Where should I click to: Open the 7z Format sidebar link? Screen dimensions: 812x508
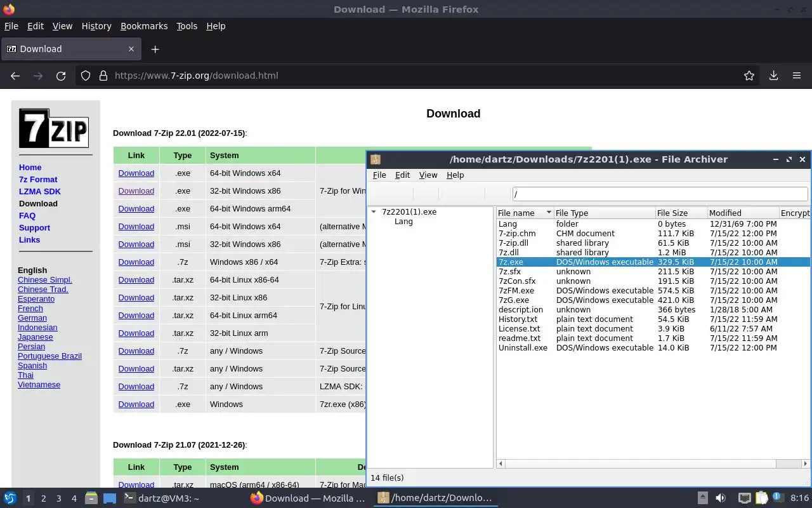click(38, 179)
